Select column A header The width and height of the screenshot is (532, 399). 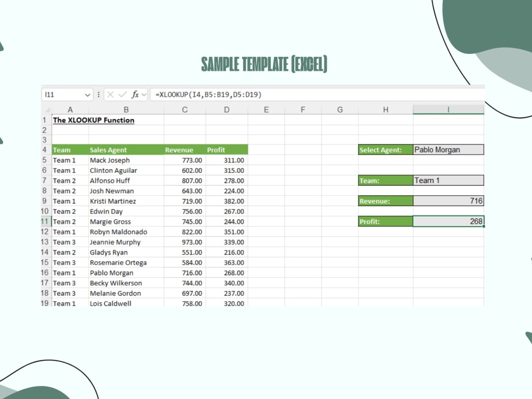coord(70,110)
